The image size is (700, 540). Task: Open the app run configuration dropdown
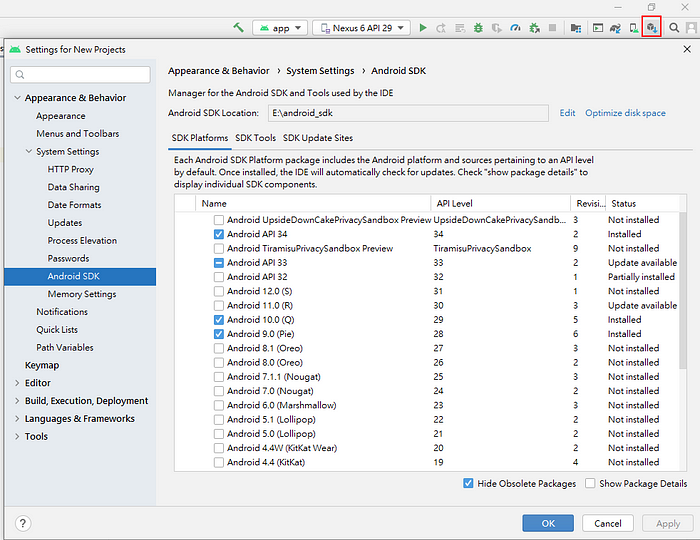(280, 28)
